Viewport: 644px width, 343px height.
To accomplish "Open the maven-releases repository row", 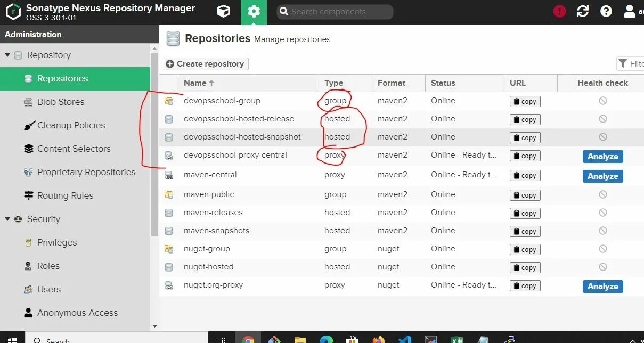I will click(x=402, y=213).
